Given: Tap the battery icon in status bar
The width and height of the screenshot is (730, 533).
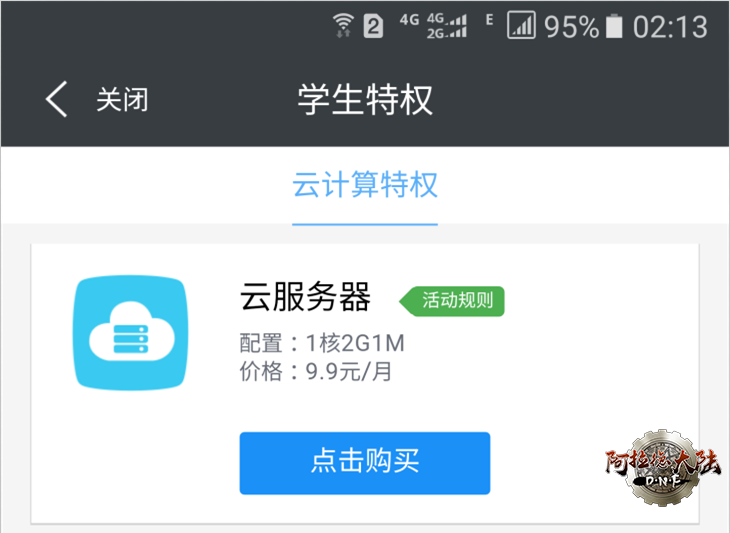Looking at the screenshot, I should [615, 27].
